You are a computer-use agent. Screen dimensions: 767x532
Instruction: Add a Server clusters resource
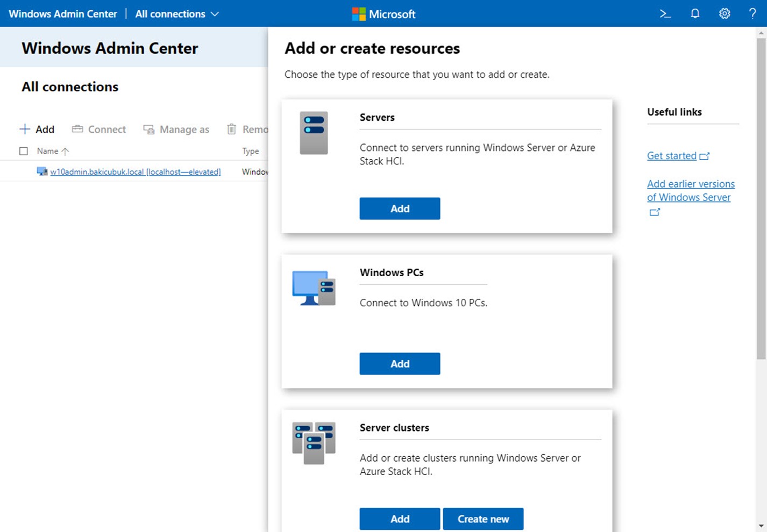tap(400, 519)
